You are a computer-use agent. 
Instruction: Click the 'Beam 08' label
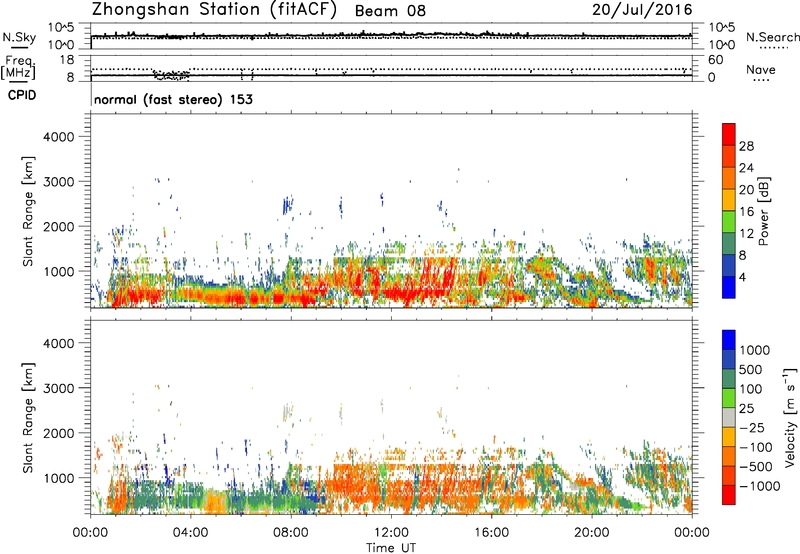(390, 11)
